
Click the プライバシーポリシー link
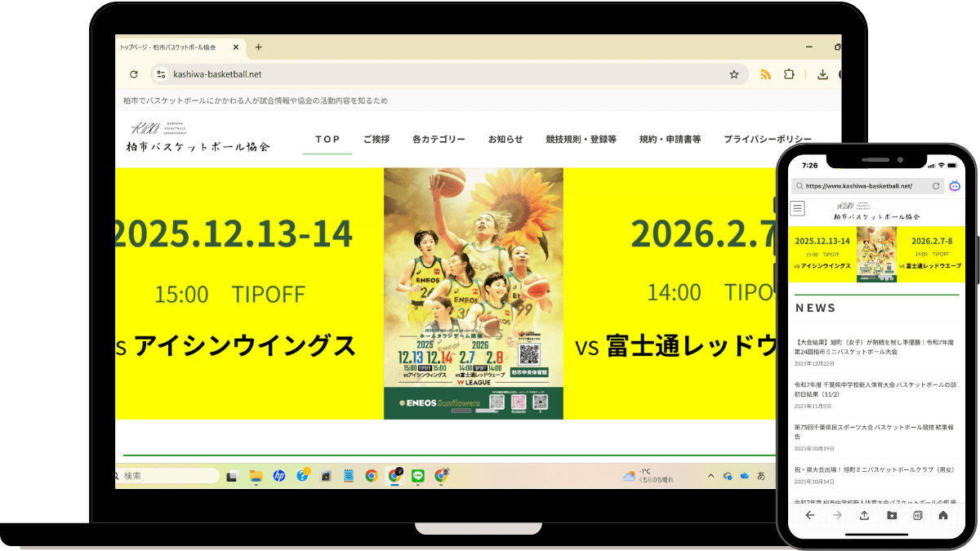768,140
